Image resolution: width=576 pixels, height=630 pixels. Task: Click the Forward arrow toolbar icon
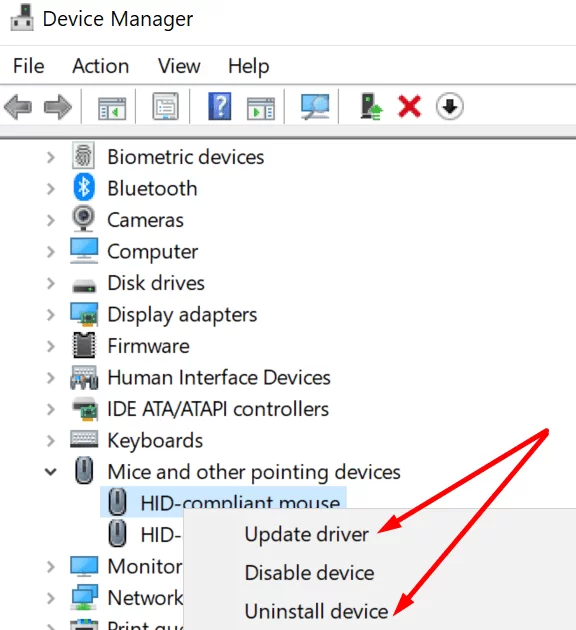coord(58,107)
